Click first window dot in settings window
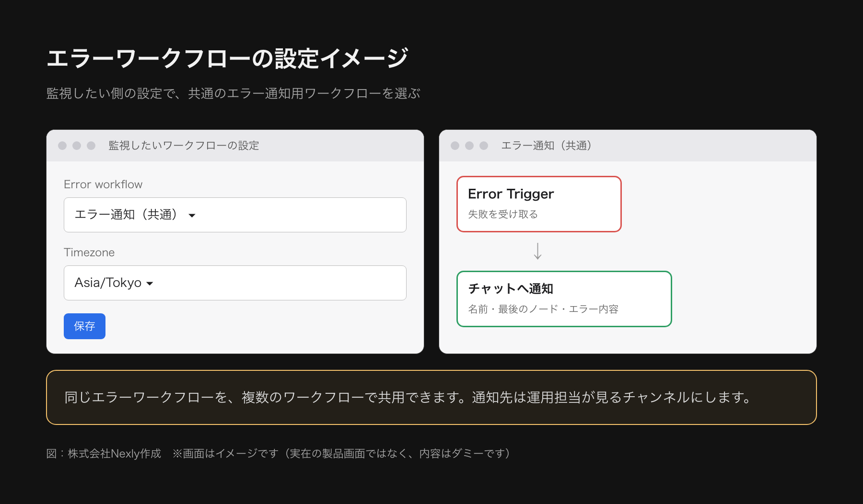 tap(62, 146)
